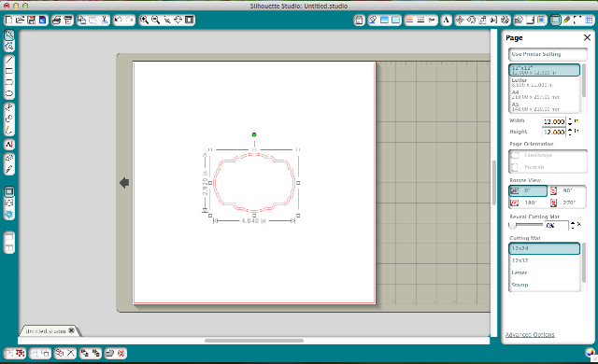Open the Text Style panel icon
The image size is (598, 364).
coord(446,20)
